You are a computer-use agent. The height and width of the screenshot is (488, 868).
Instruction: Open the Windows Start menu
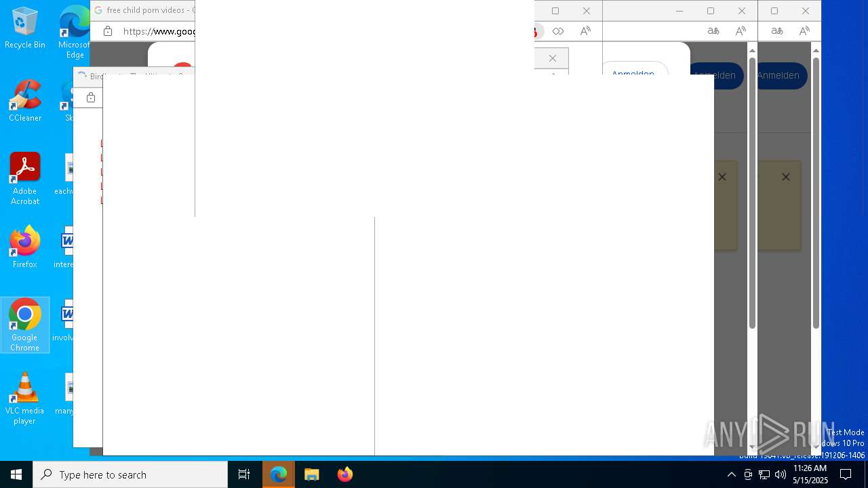point(16,474)
